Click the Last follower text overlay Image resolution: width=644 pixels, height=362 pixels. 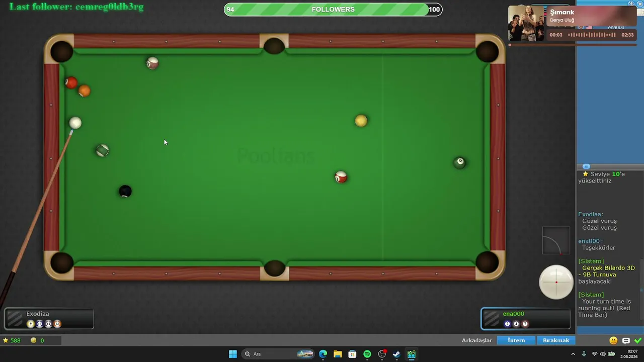pyautogui.click(x=76, y=7)
